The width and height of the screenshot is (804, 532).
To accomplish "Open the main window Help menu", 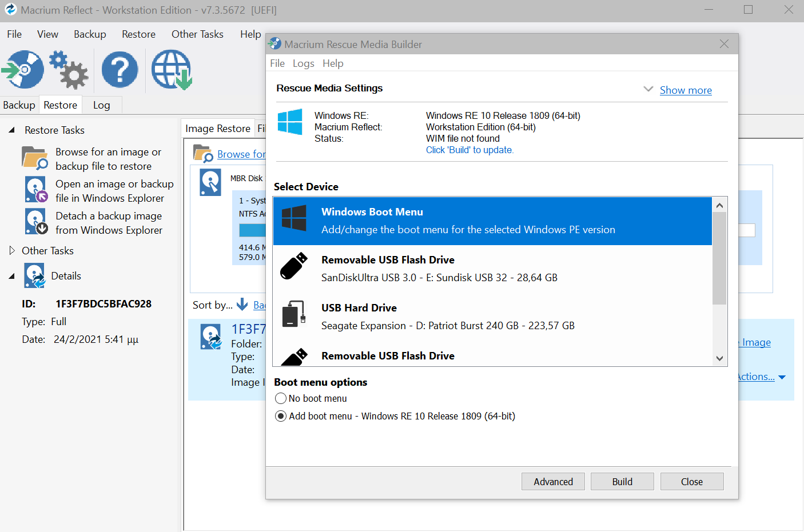I will [250, 34].
